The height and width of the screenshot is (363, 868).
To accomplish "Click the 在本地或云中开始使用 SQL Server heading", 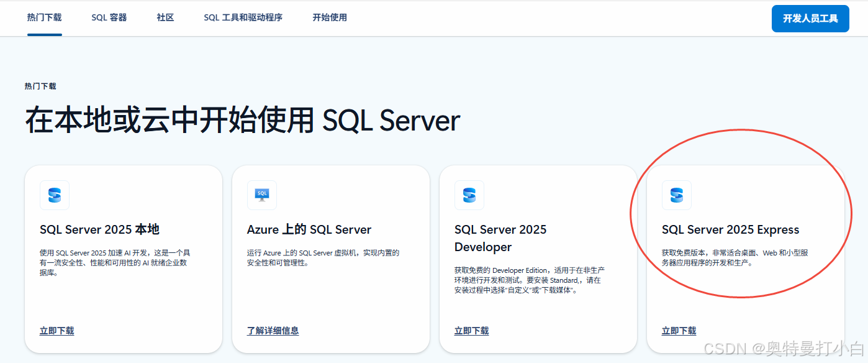I will pyautogui.click(x=242, y=121).
